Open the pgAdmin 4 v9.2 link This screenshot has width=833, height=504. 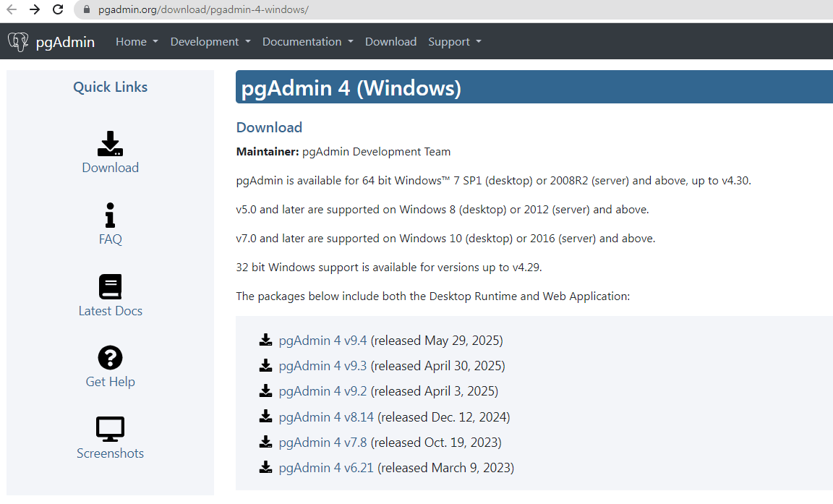(x=322, y=391)
